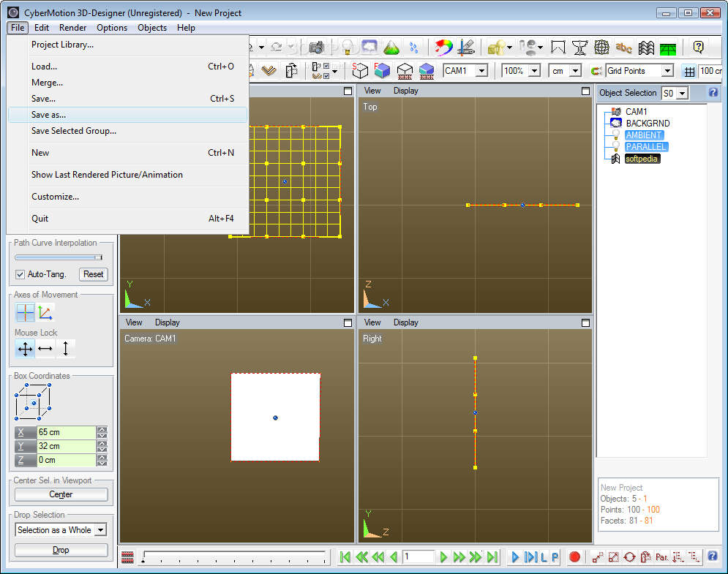This screenshot has width=728, height=574.
Task: Click the wavy surface tool icon
Action: tap(646, 48)
